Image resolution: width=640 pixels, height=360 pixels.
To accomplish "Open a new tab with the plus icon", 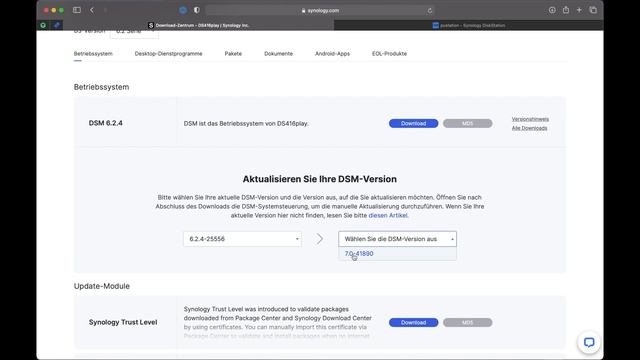I will (x=579, y=10).
